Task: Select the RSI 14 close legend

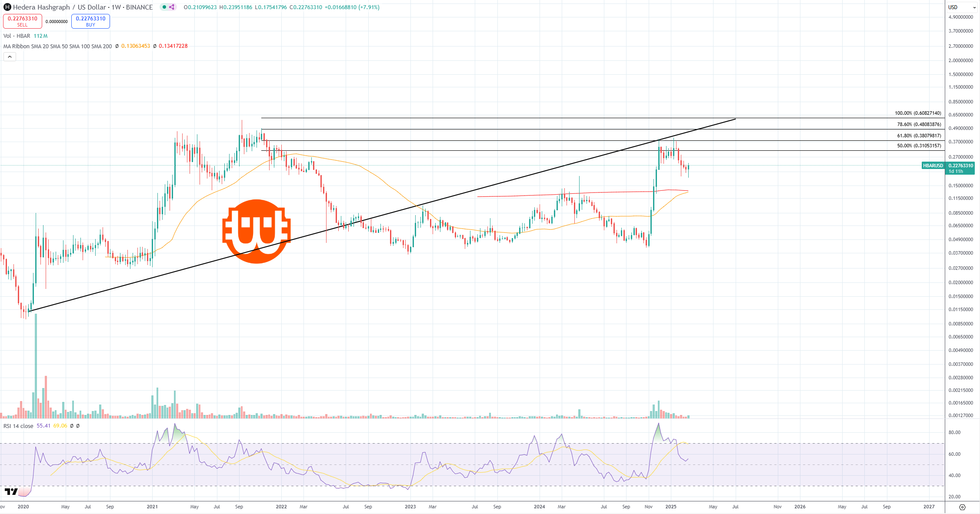Action: pos(18,426)
